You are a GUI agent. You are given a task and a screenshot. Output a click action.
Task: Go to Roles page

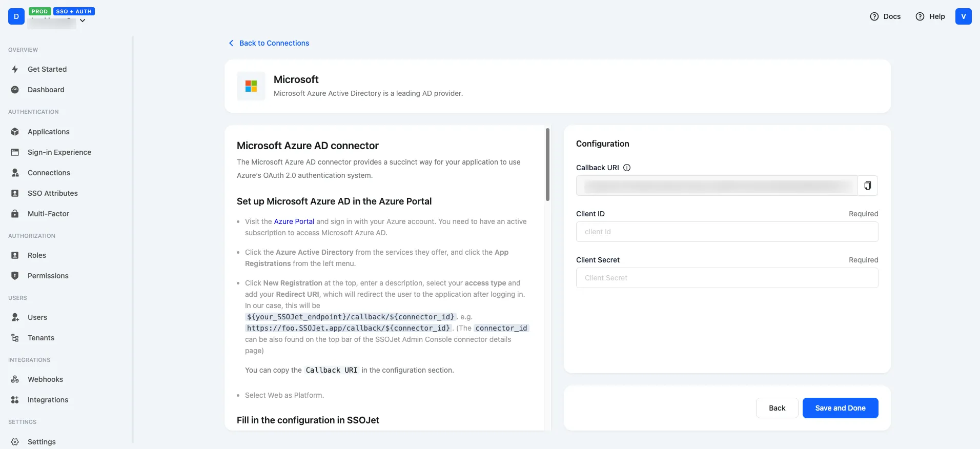pyautogui.click(x=37, y=255)
